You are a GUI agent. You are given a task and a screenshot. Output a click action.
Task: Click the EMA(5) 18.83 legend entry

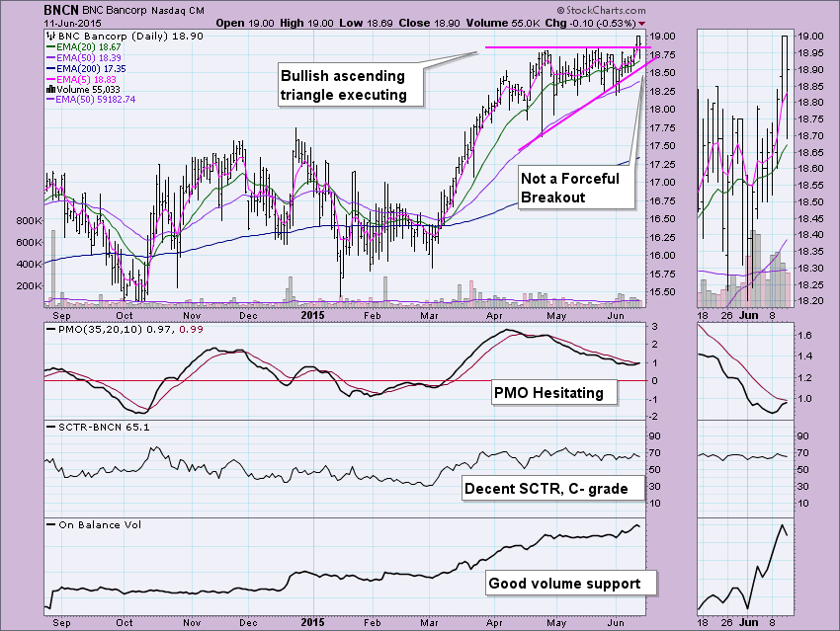point(82,79)
